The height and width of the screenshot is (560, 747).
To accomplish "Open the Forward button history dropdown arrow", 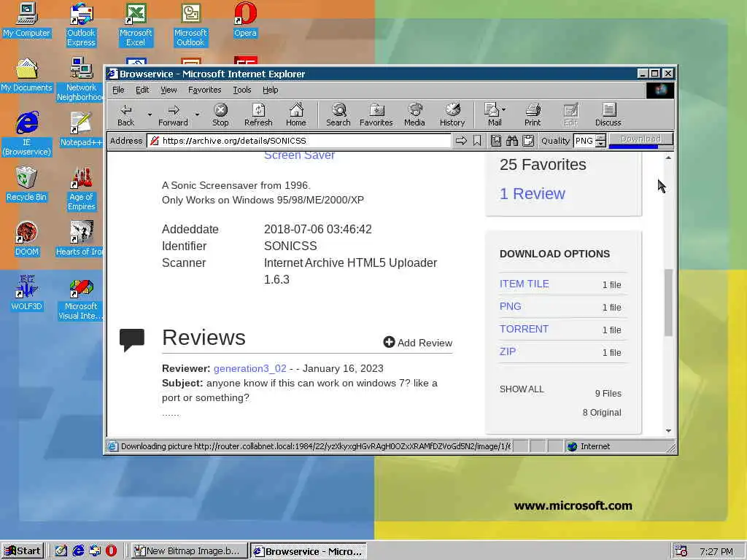I will 197,114.
